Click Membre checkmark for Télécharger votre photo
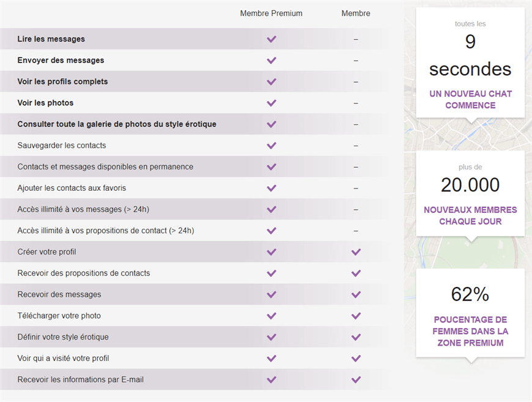The image size is (532, 402). (x=356, y=316)
